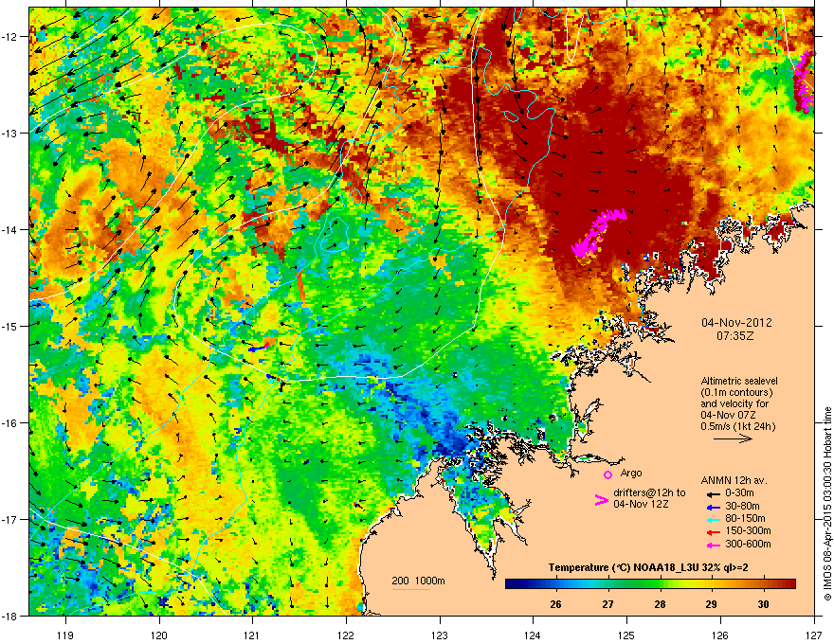Viewport: 834px width, 644px height.
Task: Click the 'drifters@12h to' legend label
Action: click(x=649, y=492)
